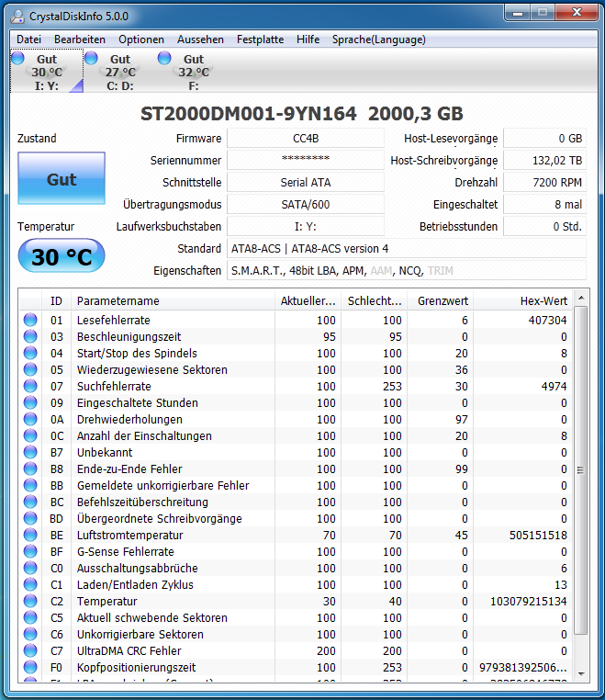605x700 pixels.
Task: Open the Hilfe menu
Action: (x=308, y=40)
